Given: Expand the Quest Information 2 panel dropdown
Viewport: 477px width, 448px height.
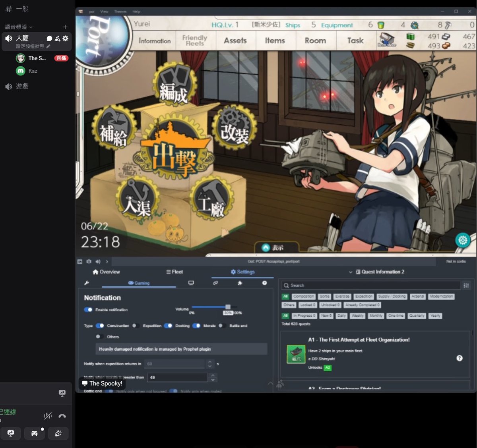Looking at the screenshot, I should (351, 272).
